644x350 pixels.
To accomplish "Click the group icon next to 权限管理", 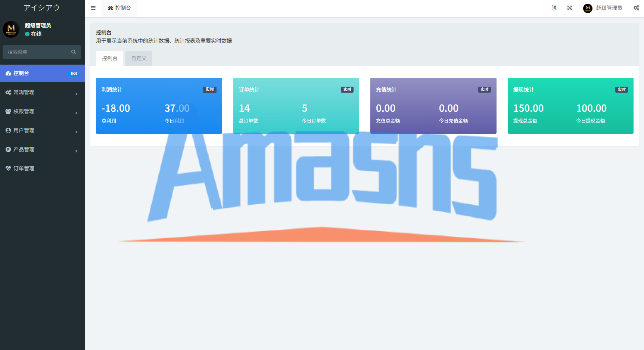I will (8, 111).
